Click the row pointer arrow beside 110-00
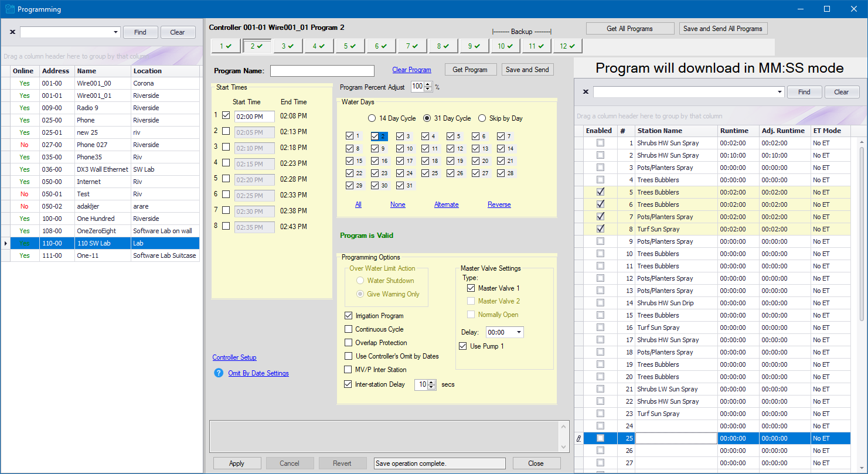This screenshot has width=868, height=474. (x=6, y=243)
